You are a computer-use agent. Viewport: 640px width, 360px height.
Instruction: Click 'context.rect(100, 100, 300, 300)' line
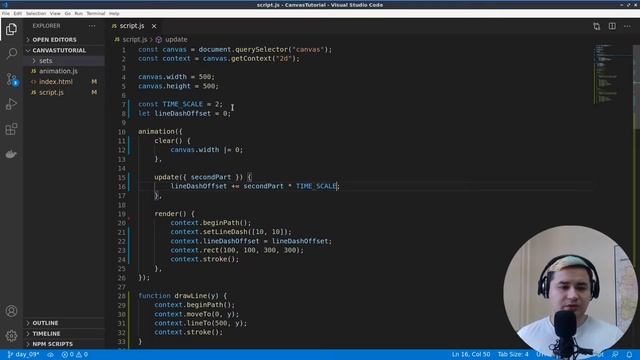pos(237,250)
